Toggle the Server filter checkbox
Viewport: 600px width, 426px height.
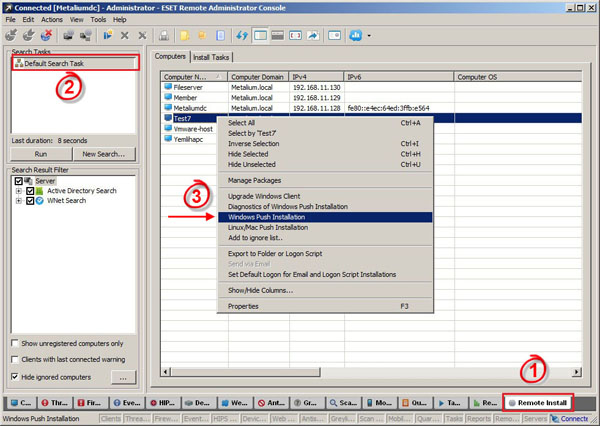(x=18, y=181)
